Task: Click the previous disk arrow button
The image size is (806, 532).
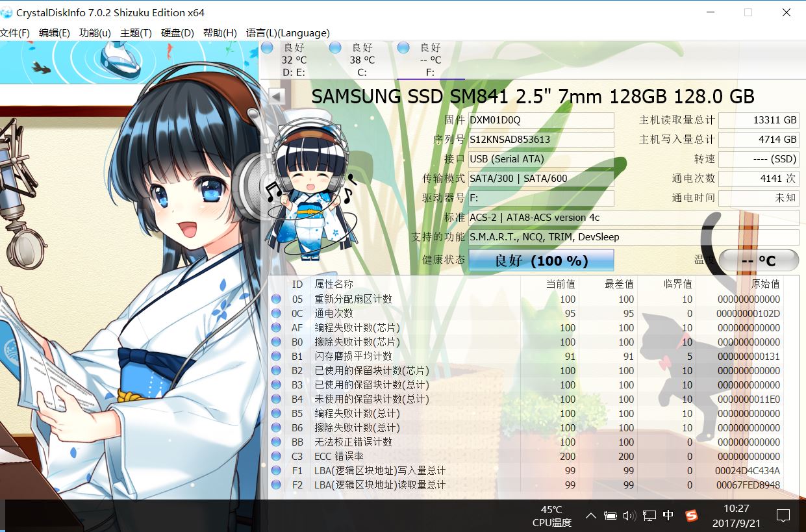Action: tap(277, 96)
